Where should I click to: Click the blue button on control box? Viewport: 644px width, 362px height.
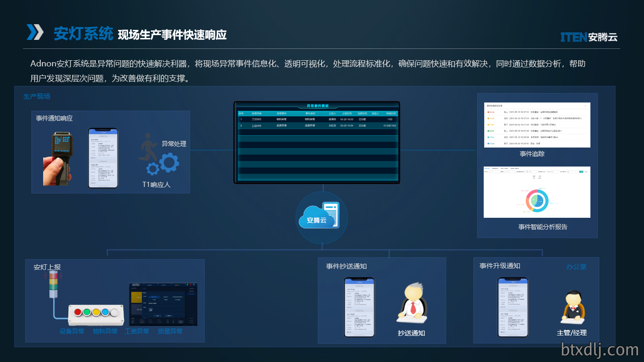(105, 312)
